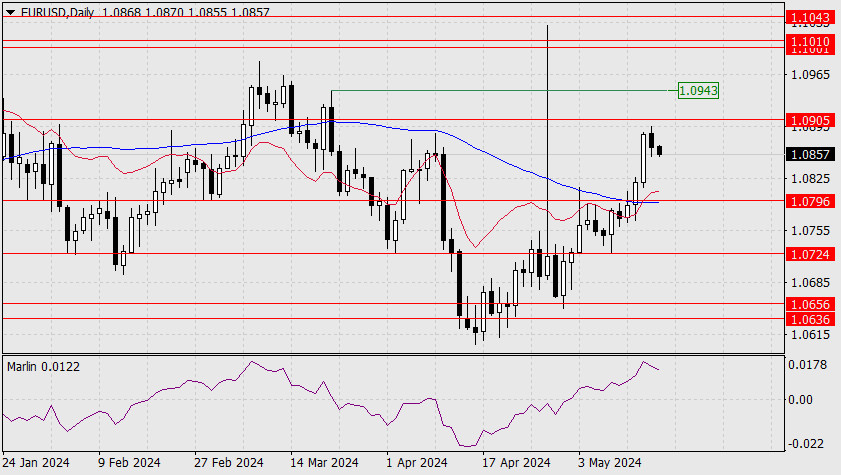This screenshot has width=841, height=475.
Task: Click the 1.0965 price scale value
Action: click(810, 75)
